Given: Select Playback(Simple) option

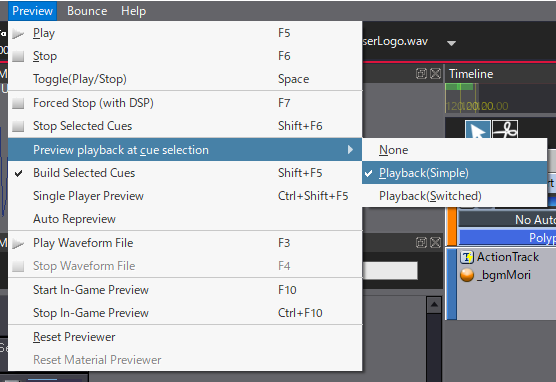Looking at the screenshot, I should (454, 173).
